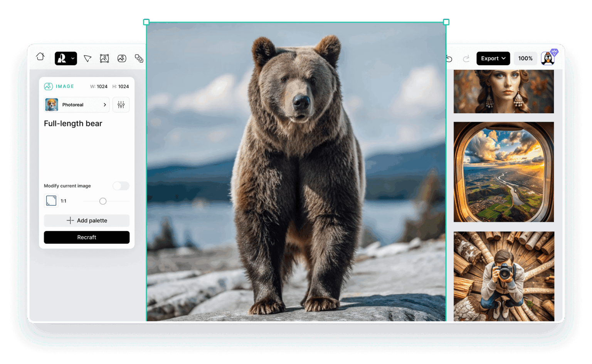The height and width of the screenshot is (364, 592).
Task: Click the top-left canvas resize handle
Action: [x=146, y=22]
